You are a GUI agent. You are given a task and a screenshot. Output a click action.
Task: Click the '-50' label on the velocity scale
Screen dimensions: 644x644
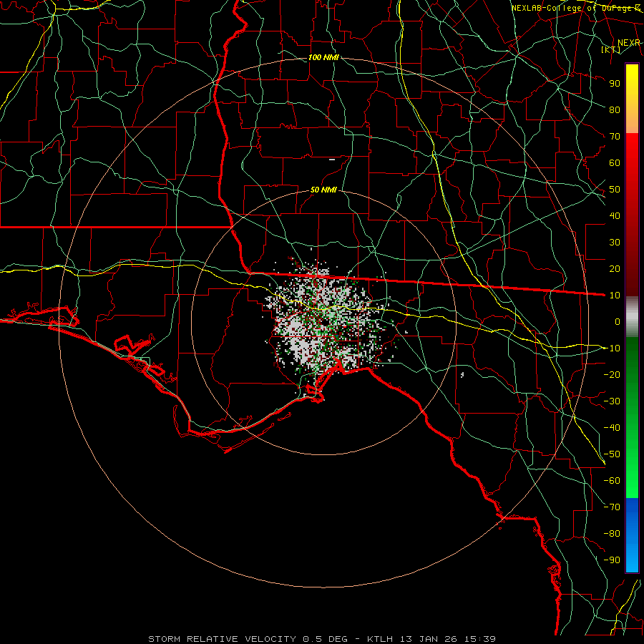612,454
